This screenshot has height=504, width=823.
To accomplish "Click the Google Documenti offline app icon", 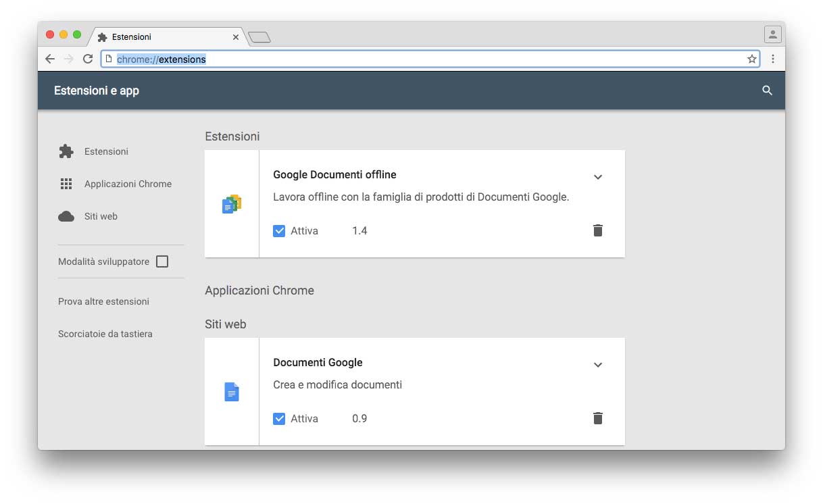I will [x=232, y=203].
